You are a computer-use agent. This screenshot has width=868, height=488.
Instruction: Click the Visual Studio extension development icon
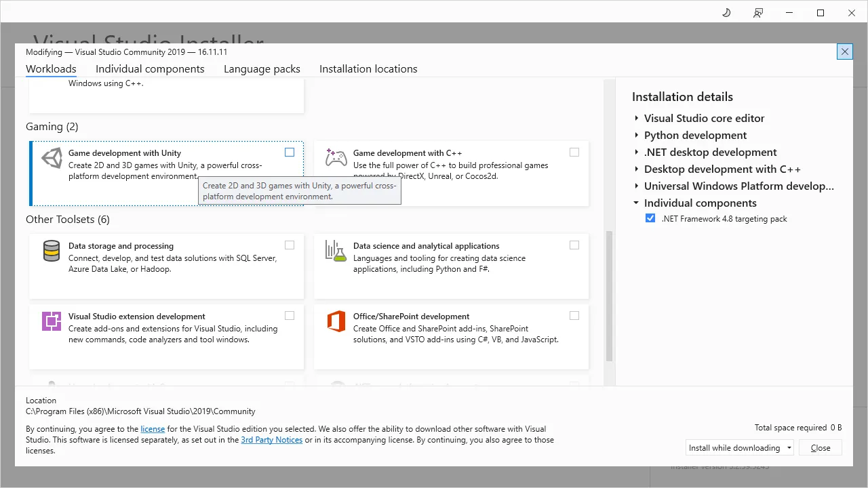tap(52, 321)
